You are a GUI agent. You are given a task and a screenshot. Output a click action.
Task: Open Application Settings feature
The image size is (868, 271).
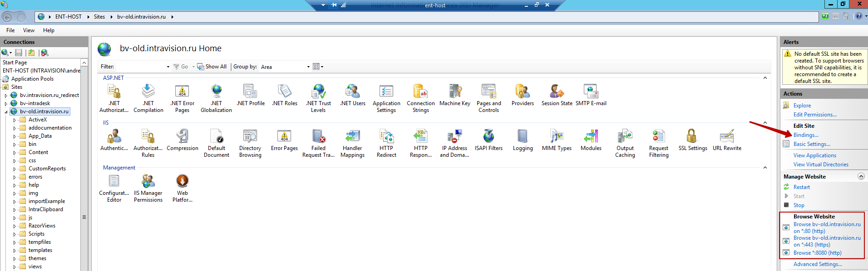click(386, 98)
